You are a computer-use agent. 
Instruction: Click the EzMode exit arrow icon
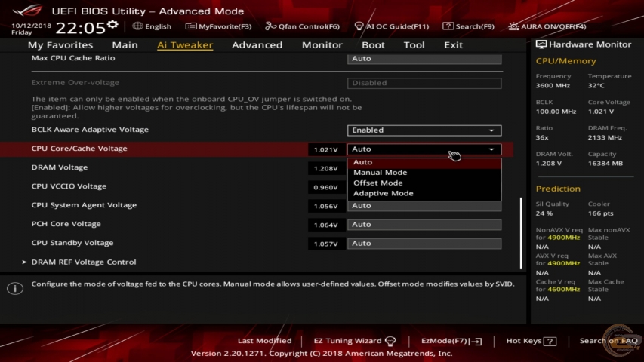476,341
